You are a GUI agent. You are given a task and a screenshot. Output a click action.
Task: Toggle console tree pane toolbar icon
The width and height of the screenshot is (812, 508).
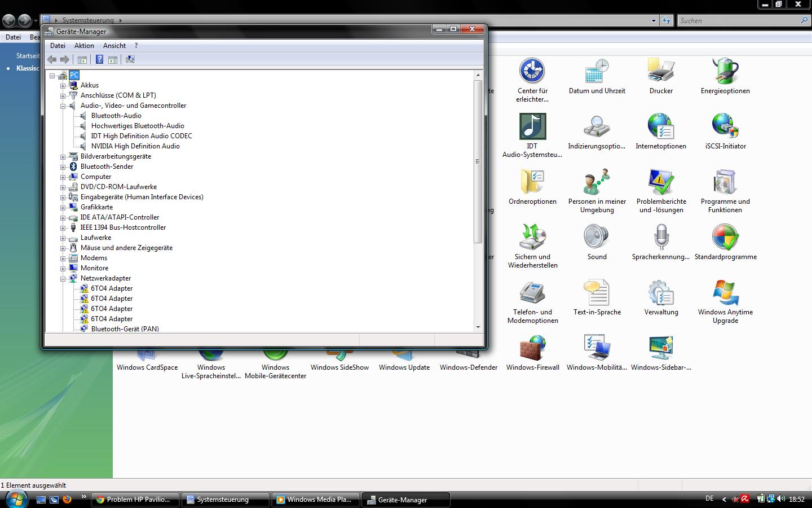click(82, 59)
